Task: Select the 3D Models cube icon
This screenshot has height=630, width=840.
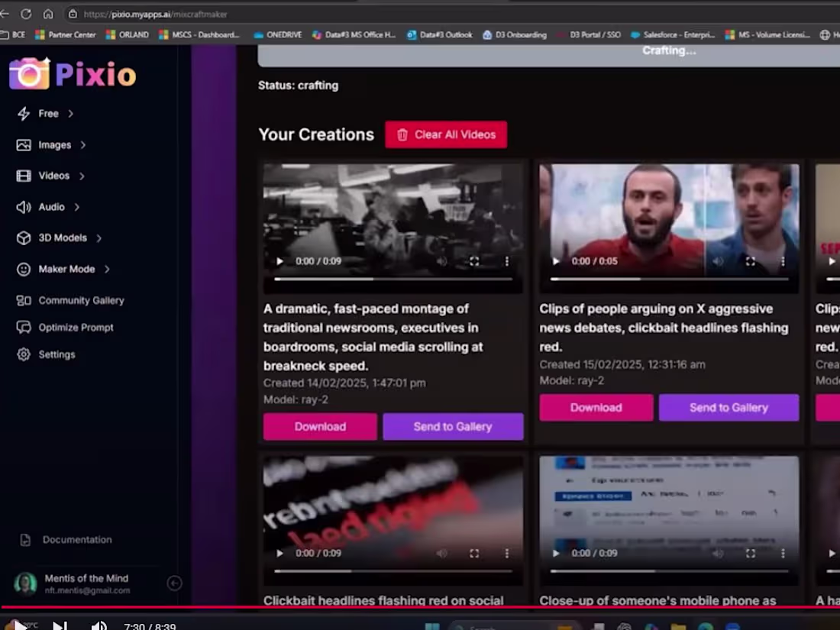Action: coord(24,237)
